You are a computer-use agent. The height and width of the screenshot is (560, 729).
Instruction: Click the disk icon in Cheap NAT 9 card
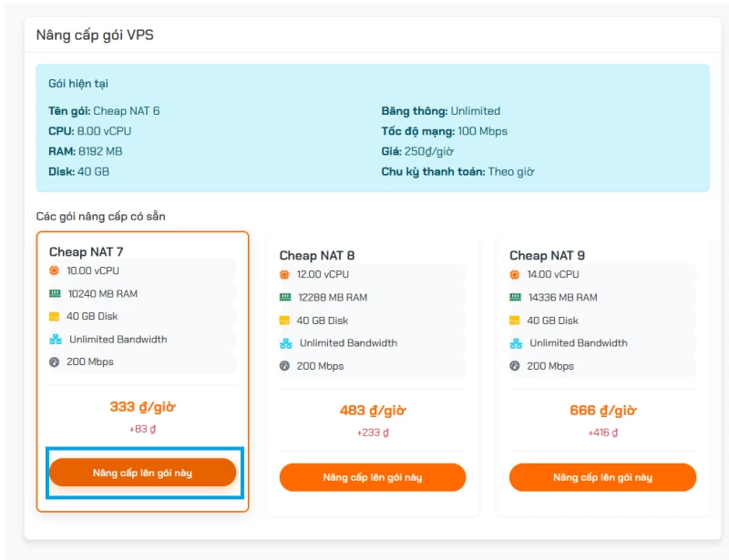(x=515, y=321)
